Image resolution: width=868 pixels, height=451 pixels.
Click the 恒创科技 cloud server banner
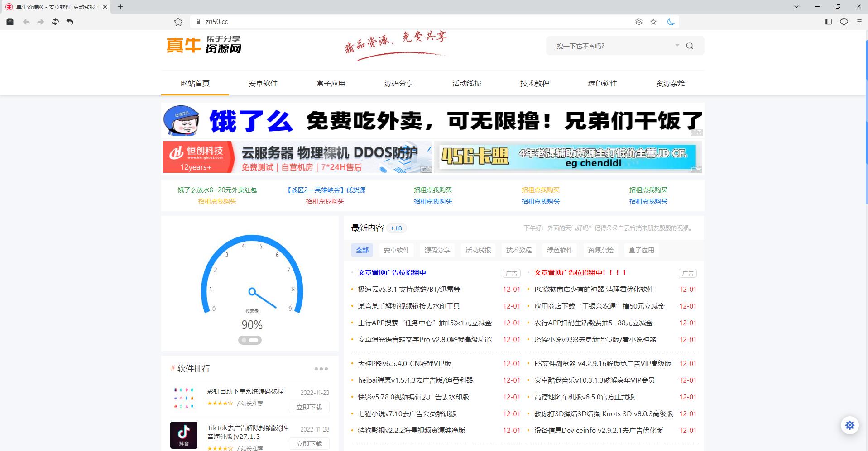(297, 157)
